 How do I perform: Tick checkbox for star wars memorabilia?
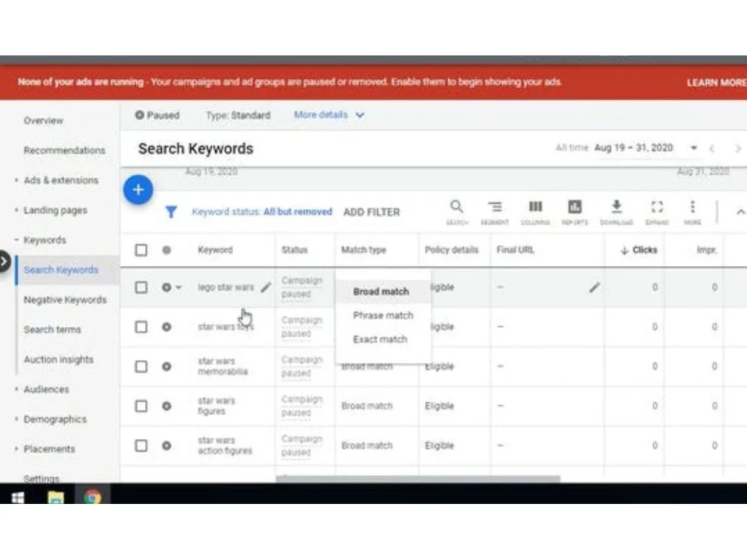[141, 367]
